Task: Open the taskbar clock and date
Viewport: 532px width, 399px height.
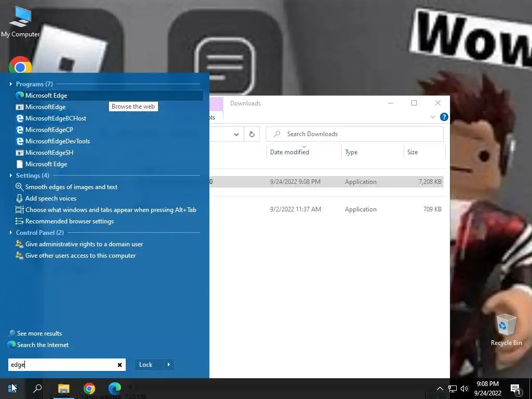Action: click(487, 389)
